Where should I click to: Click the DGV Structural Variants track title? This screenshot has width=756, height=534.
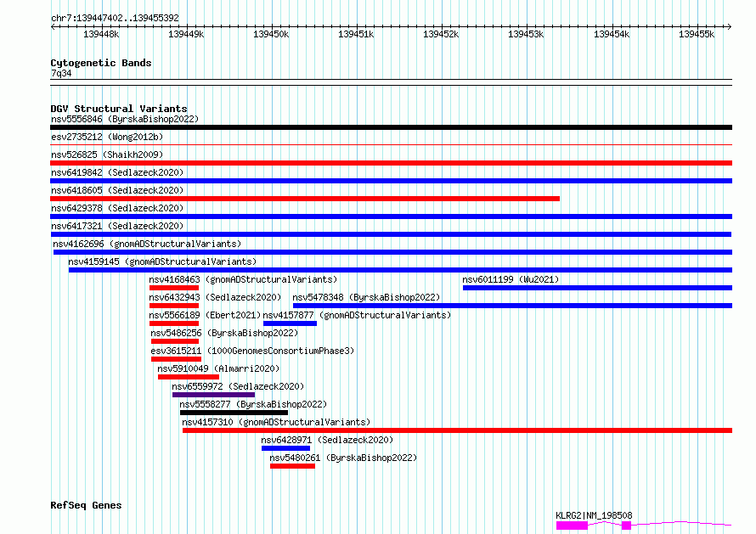pos(119,109)
